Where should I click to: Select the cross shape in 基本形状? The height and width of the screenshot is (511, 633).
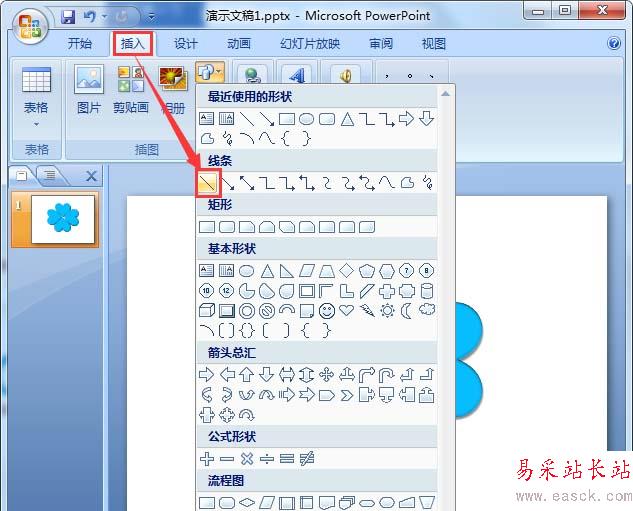click(x=387, y=291)
